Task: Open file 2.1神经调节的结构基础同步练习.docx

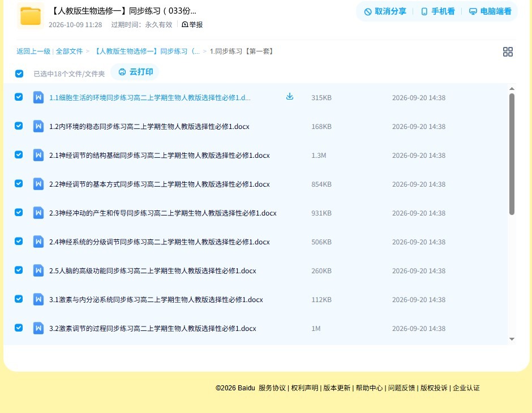Action: [x=159, y=155]
